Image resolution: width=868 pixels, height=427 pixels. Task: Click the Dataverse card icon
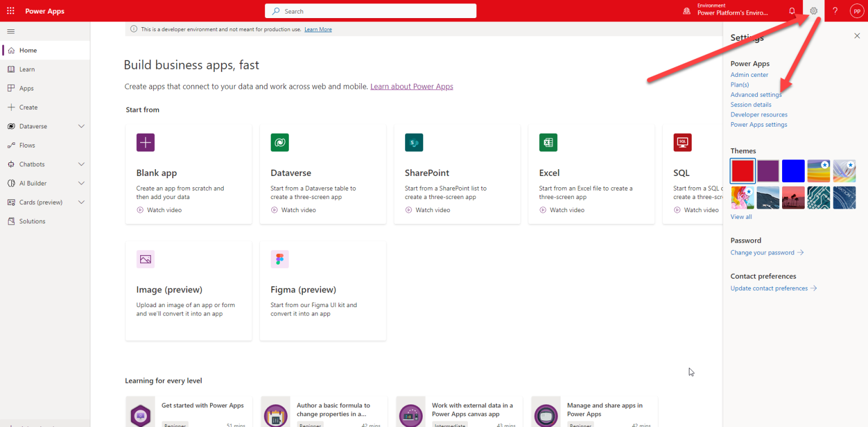click(280, 143)
